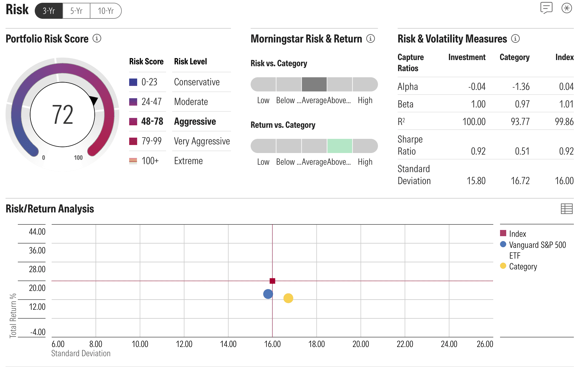The image size is (588, 367).
Task: Click the 48-78 Aggressive color swatch
Action: coord(133,122)
